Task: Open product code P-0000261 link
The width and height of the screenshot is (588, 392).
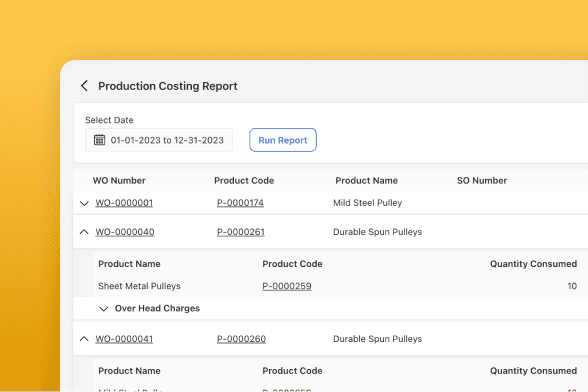Action: (x=241, y=232)
